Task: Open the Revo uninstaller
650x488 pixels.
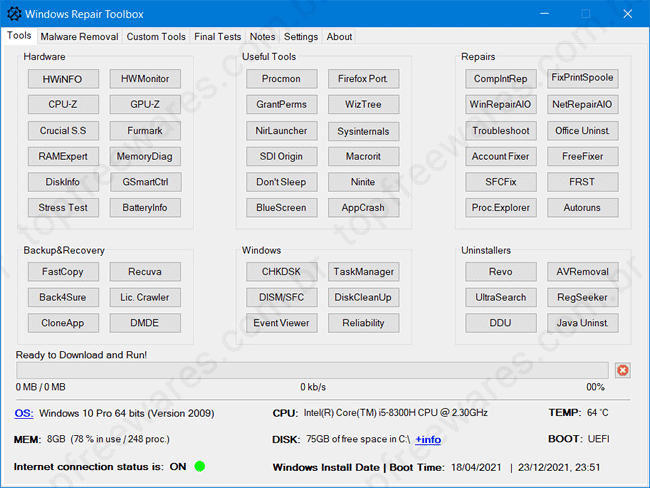Action: tap(500, 272)
